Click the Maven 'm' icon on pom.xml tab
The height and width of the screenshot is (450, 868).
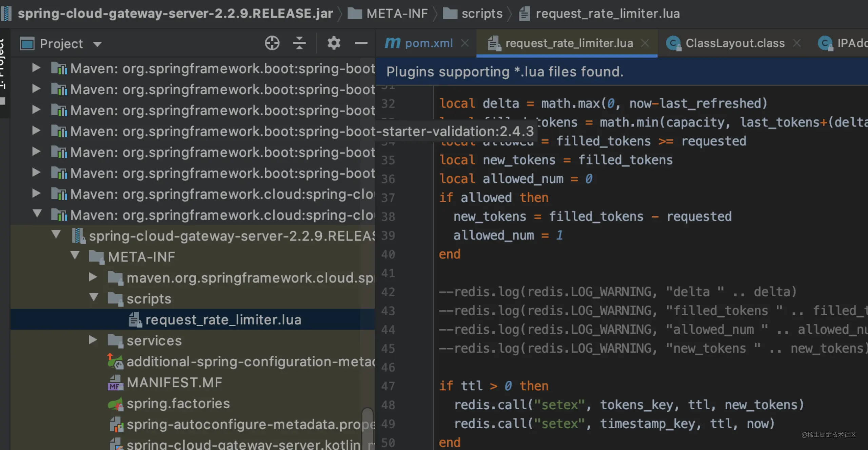click(393, 43)
